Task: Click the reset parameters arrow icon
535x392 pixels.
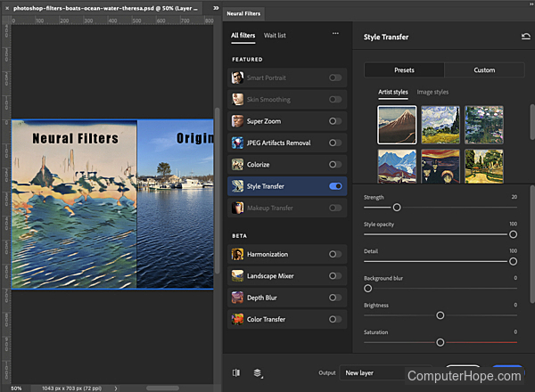Action: click(526, 37)
